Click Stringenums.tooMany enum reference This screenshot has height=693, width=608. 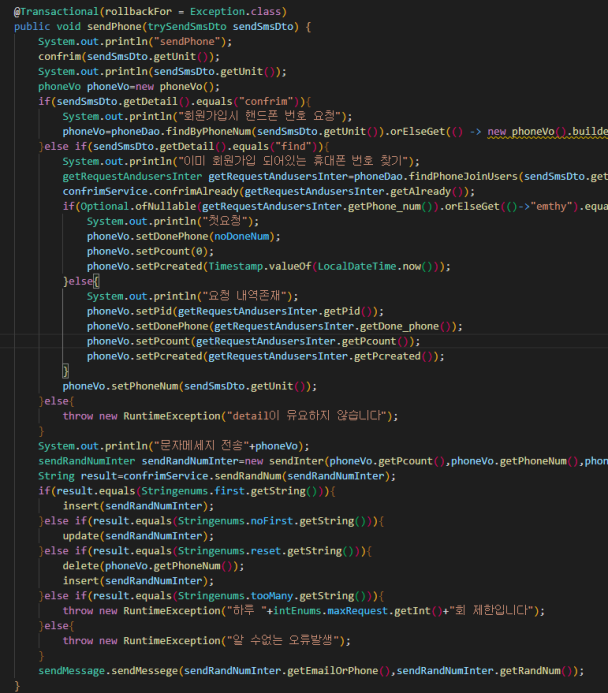click(236, 596)
